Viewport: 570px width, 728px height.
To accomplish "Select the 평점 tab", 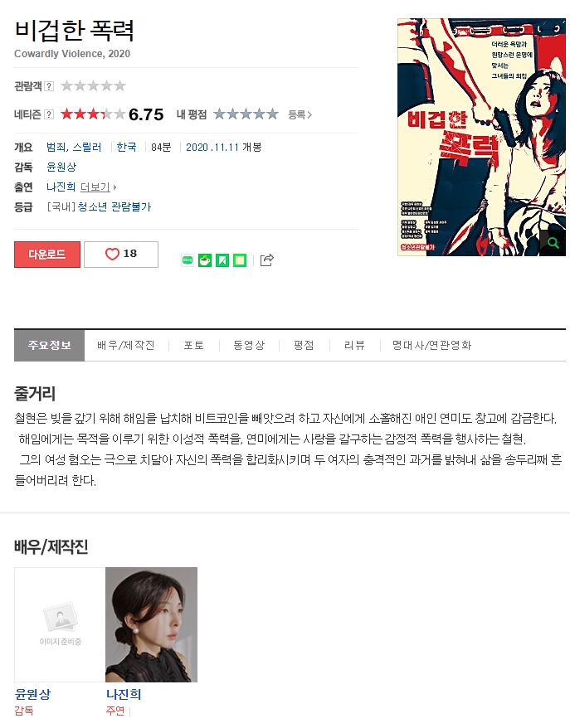I will [304, 345].
